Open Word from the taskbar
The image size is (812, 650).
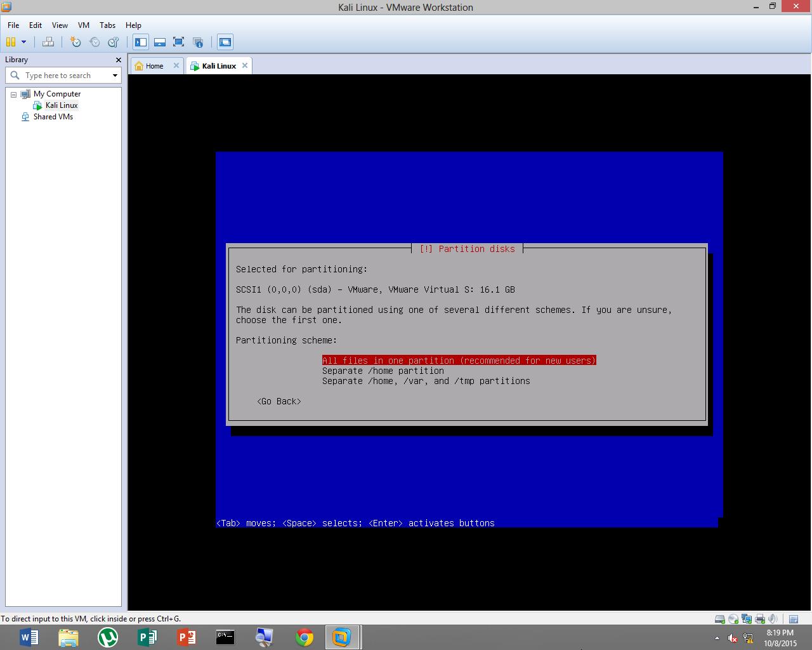pyautogui.click(x=29, y=637)
